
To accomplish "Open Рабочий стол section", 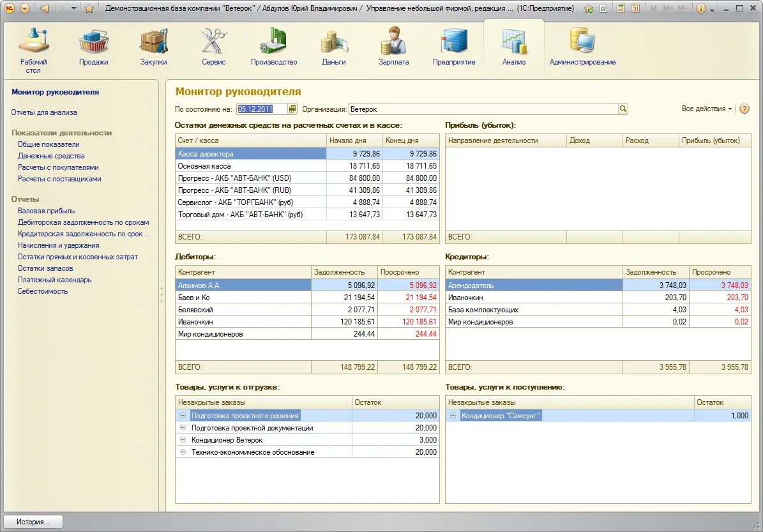I will click(34, 50).
